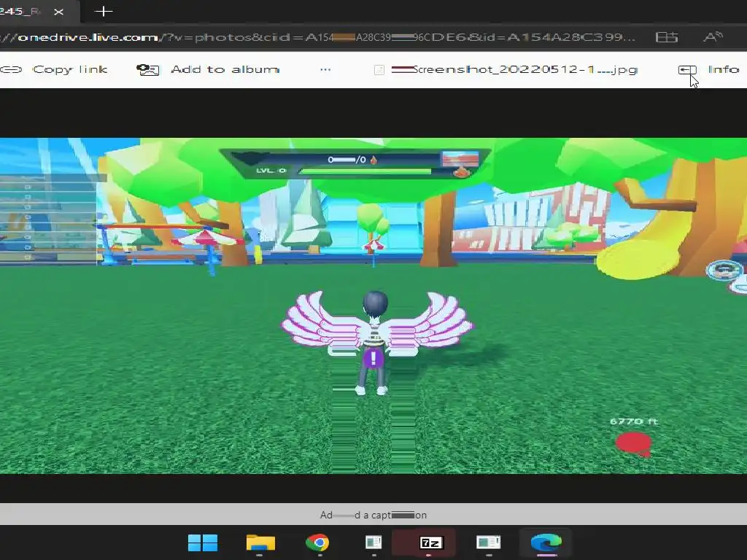Click the map thumbnail in the game HUD

[x=460, y=158]
